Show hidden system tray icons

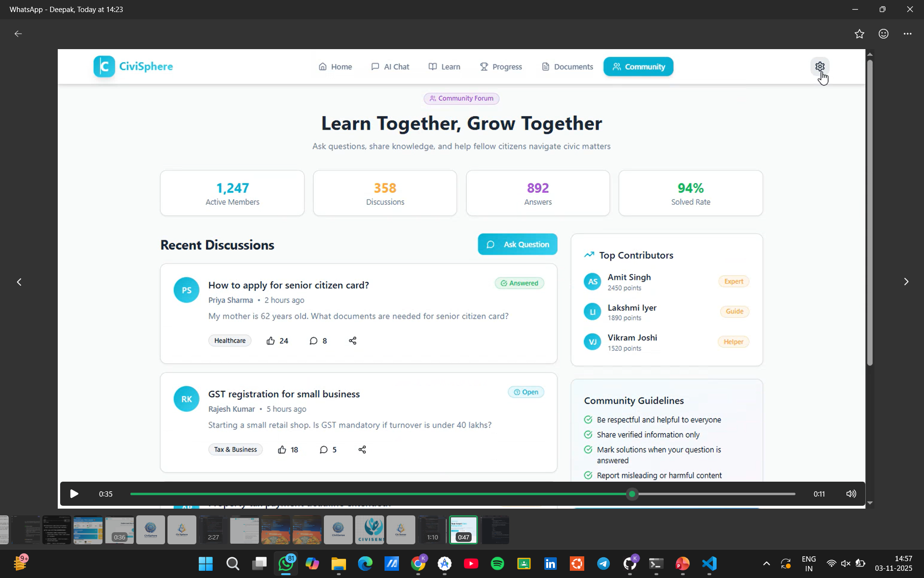[x=766, y=563]
